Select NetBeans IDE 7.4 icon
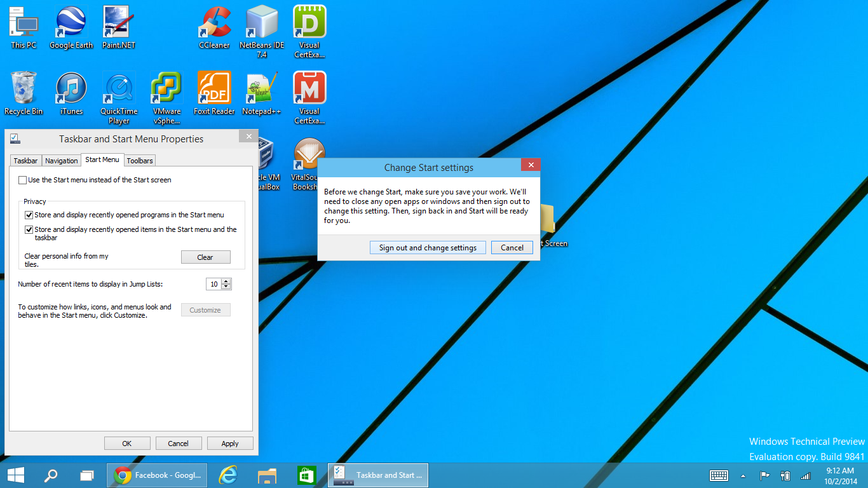Viewport: 868px width, 488px height. [x=262, y=32]
